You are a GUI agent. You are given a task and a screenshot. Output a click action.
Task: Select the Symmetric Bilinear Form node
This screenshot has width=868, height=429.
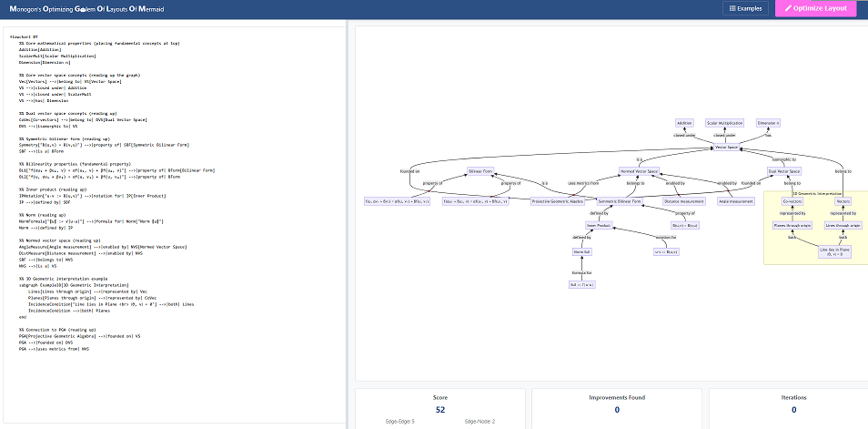click(621, 201)
